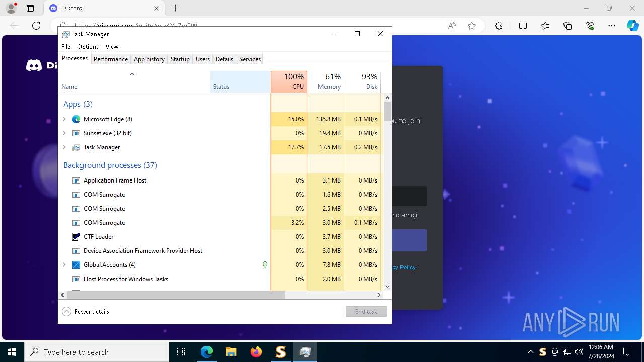
Task: Switch to the App history tab
Action: 149,59
